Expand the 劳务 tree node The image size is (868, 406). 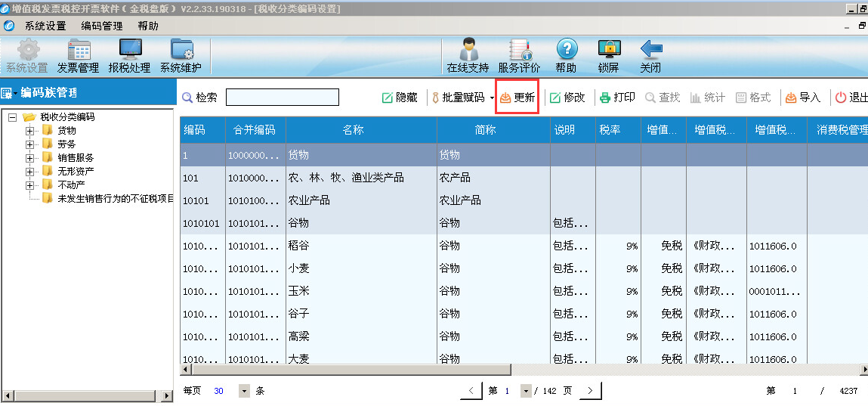point(29,144)
